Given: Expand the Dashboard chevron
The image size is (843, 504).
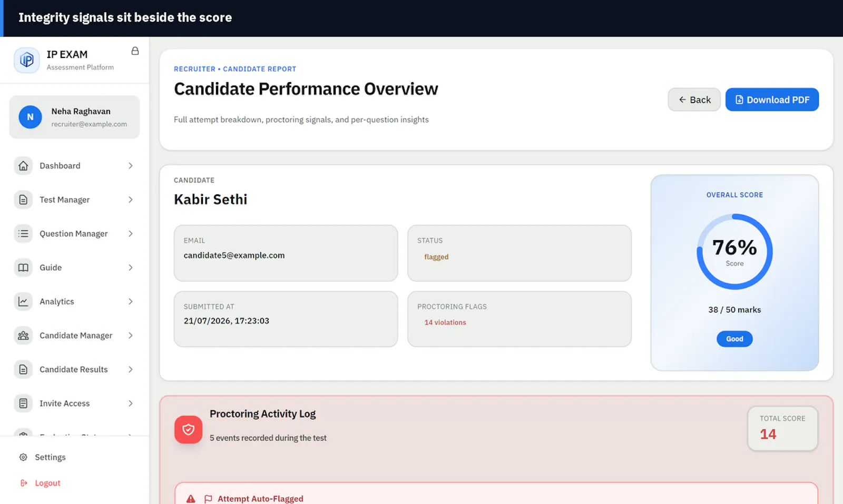Looking at the screenshot, I should pos(131,166).
